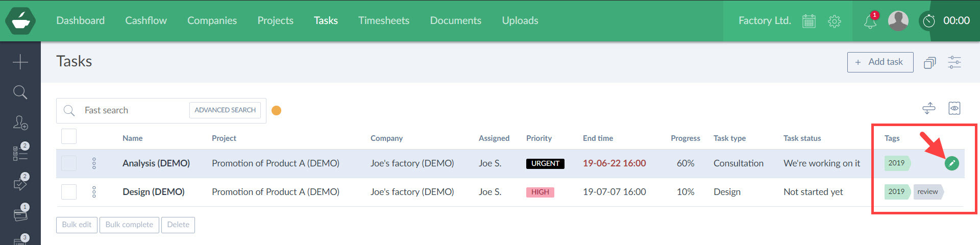Screen dimensions: 980x245
Task: Click HIGH priority badge
Action: click(x=540, y=192)
